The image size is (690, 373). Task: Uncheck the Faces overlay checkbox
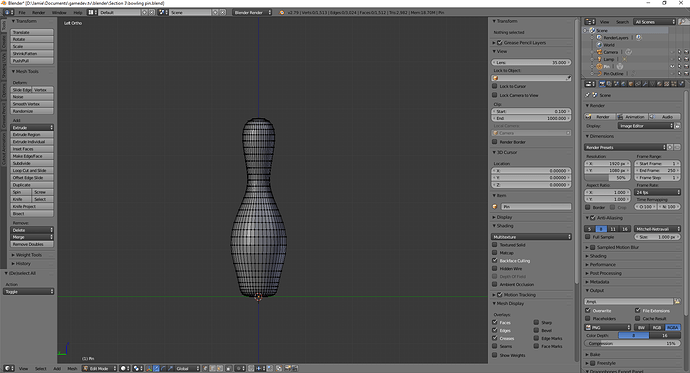tap(495, 322)
